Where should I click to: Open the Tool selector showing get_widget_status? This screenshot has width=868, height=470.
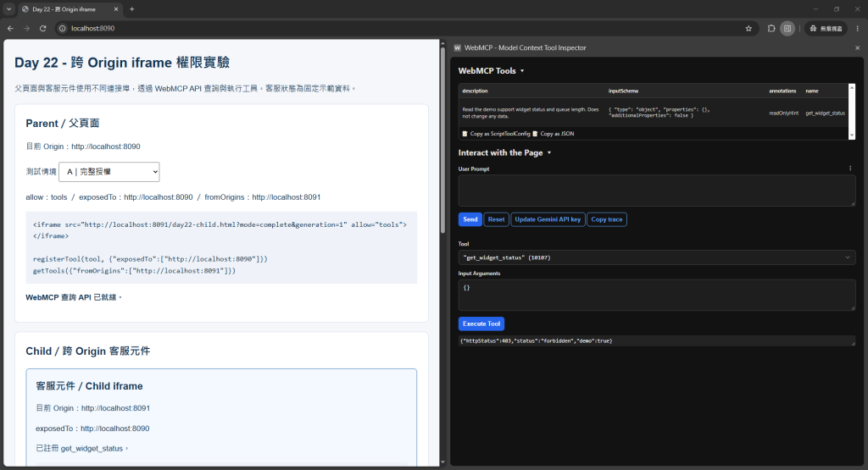click(657, 257)
